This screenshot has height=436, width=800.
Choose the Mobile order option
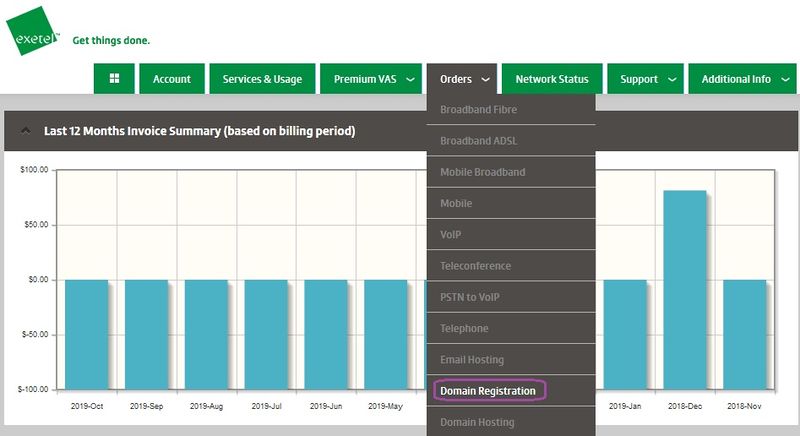(511, 203)
